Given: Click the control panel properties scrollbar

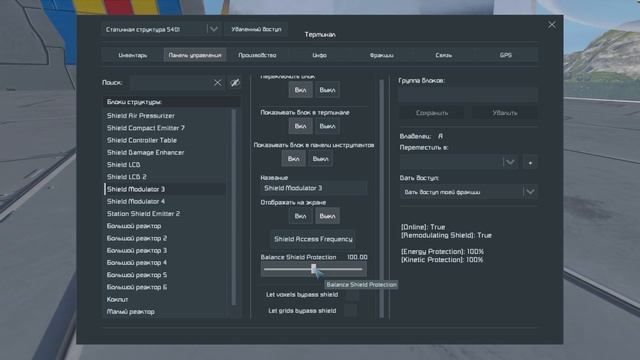Looking at the screenshot, I should [x=382, y=198].
